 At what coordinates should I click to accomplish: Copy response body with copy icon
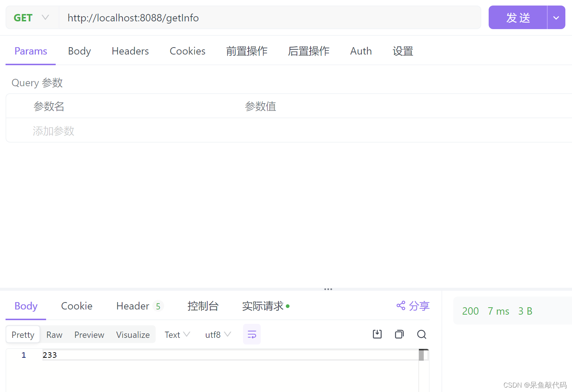(x=399, y=334)
